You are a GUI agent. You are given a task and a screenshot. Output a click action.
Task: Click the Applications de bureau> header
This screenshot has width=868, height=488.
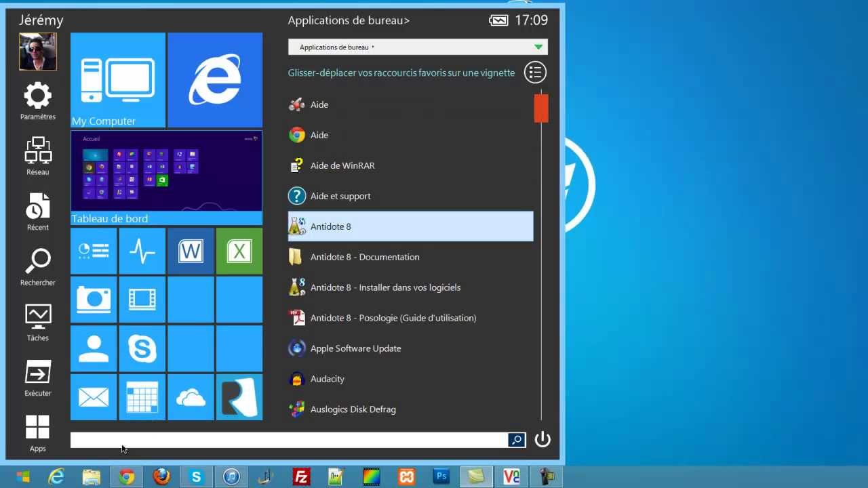point(349,20)
